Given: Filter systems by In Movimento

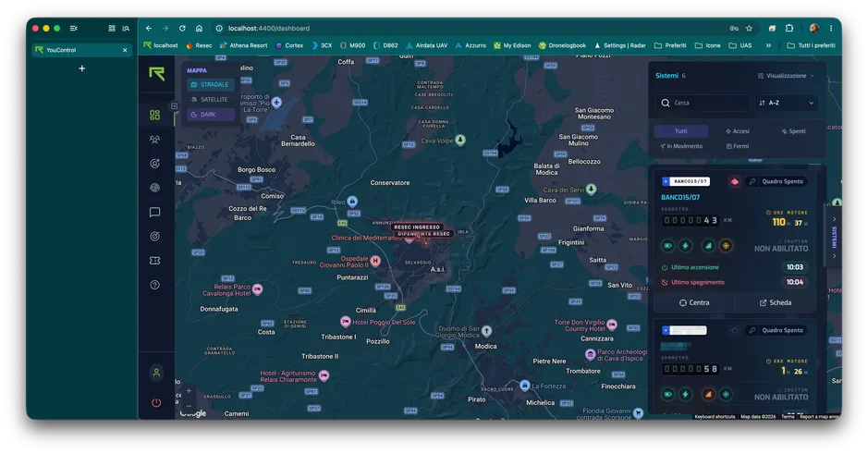Looking at the screenshot, I should coord(681,146).
